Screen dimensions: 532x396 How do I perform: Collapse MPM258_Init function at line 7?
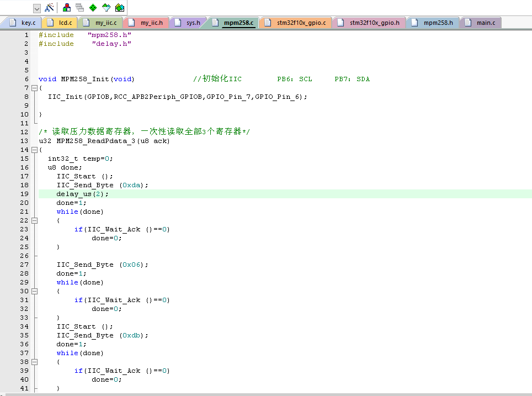coord(34,88)
